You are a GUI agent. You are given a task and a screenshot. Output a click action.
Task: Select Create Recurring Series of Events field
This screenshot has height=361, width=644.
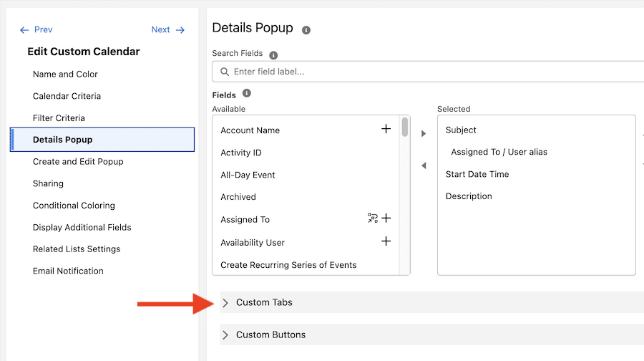(288, 265)
